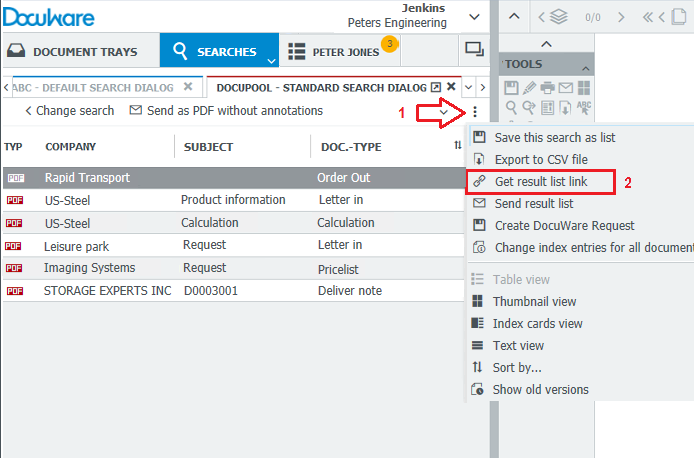694x458 pixels.
Task: Click PDF icon of Rapid Transport row
Action: click(14, 178)
